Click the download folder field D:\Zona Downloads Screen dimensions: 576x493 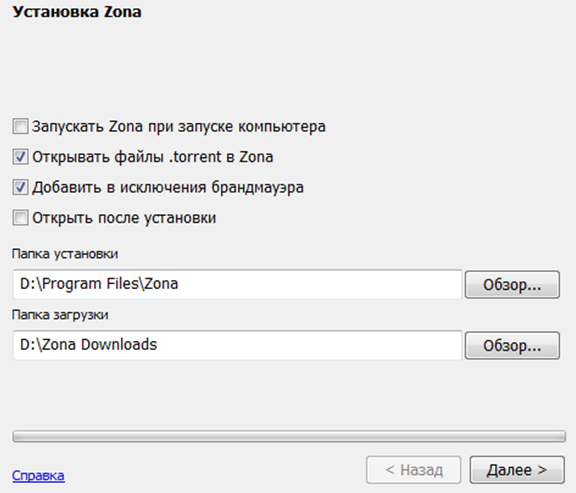237,345
